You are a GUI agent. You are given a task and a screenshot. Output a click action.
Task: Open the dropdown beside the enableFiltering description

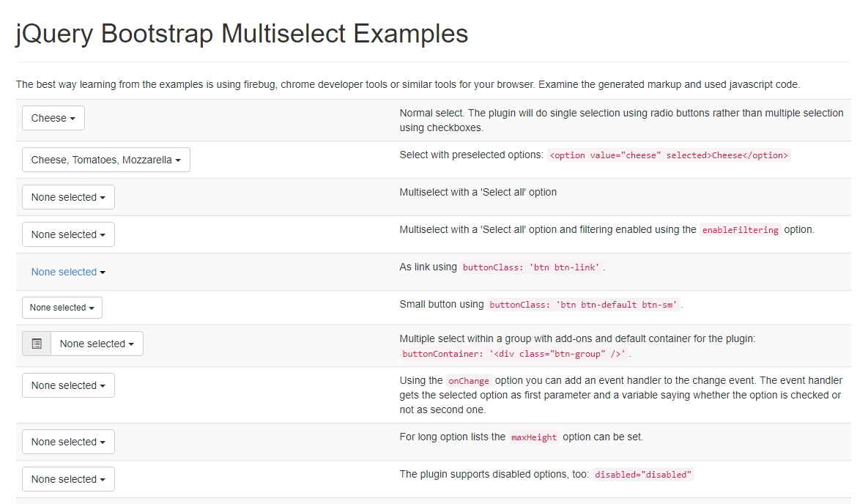[68, 234]
